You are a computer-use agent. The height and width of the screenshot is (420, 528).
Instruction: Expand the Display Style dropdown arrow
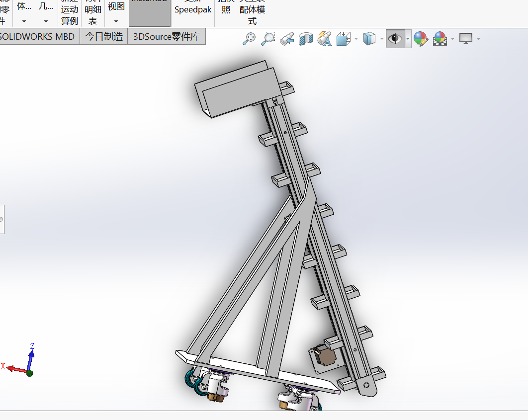click(x=381, y=39)
